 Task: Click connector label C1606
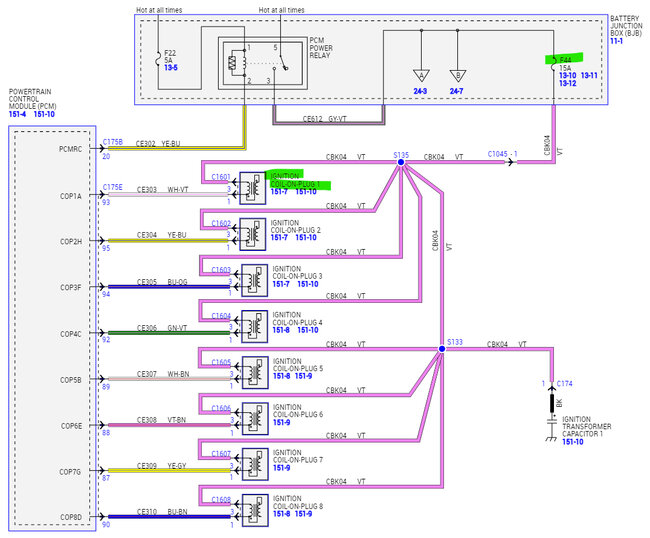click(x=221, y=408)
